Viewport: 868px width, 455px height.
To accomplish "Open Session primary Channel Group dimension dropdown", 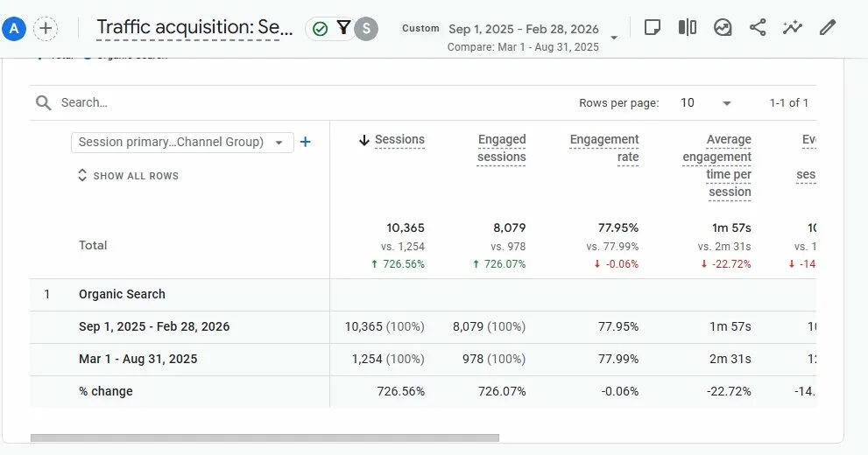I will (182, 142).
